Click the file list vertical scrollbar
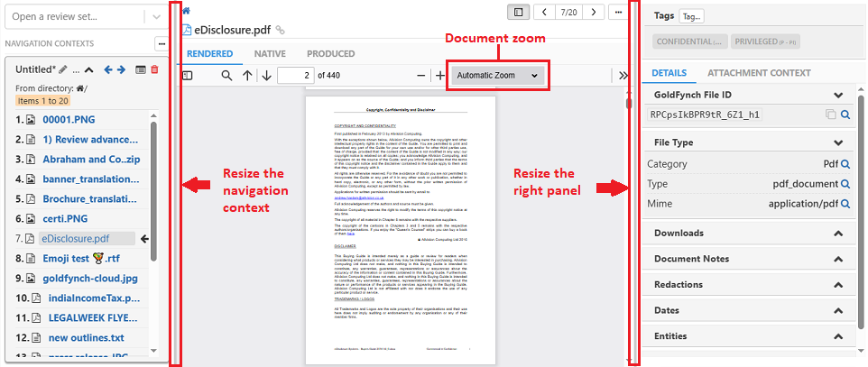Screen dimensions: 868x367 click(x=153, y=191)
